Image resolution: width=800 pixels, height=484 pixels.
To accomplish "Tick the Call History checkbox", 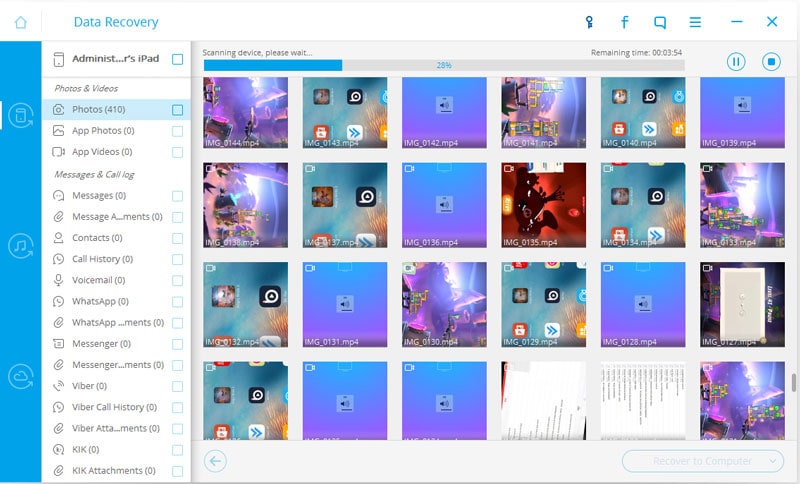I will tap(178, 259).
